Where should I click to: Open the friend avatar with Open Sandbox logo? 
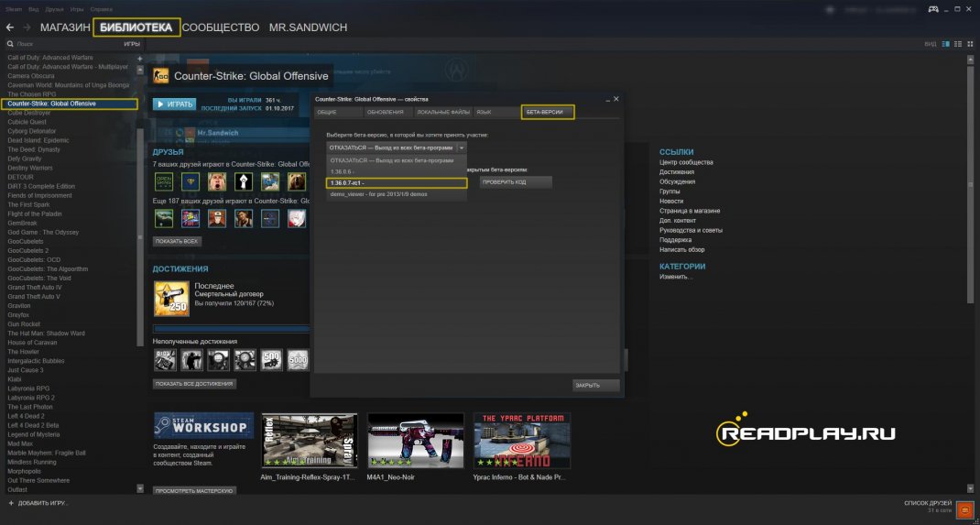(x=164, y=181)
